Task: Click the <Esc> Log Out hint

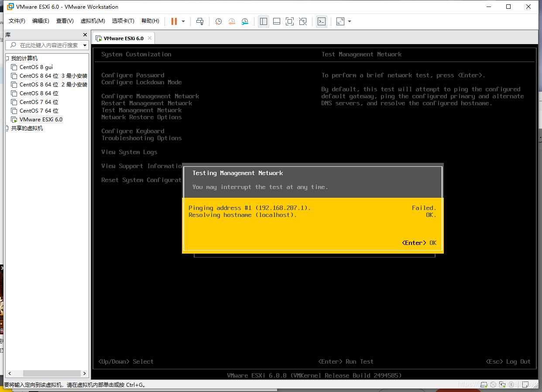Action: (x=508, y=361)
